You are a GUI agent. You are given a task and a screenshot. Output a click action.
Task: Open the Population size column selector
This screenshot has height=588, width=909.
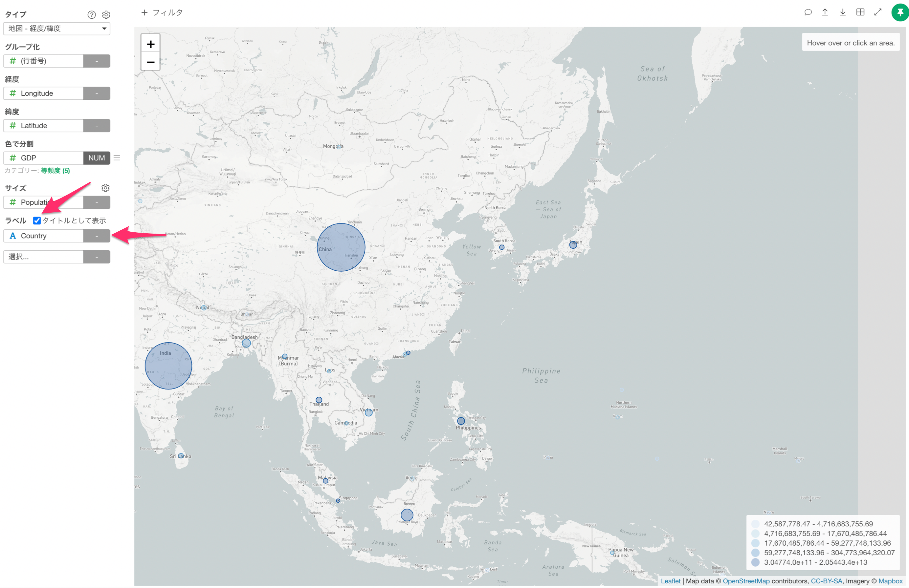pos(43,202)
